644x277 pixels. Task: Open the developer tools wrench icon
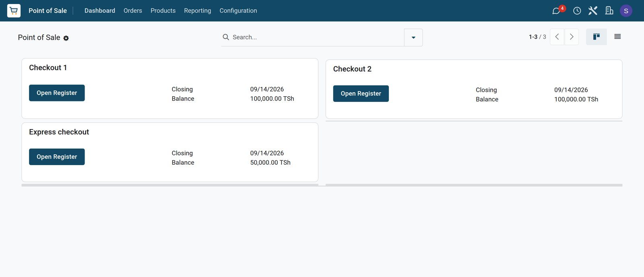pos(593,10)
